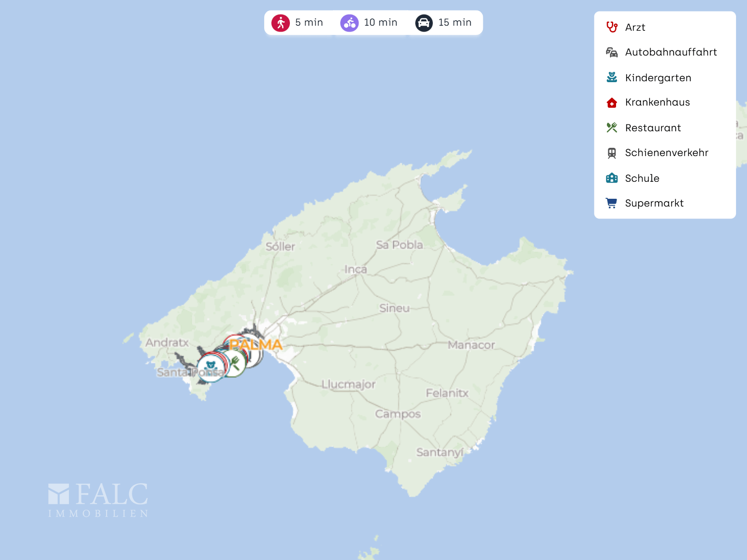Toggle the Autobahnauffahrt category label

[671, 52]
